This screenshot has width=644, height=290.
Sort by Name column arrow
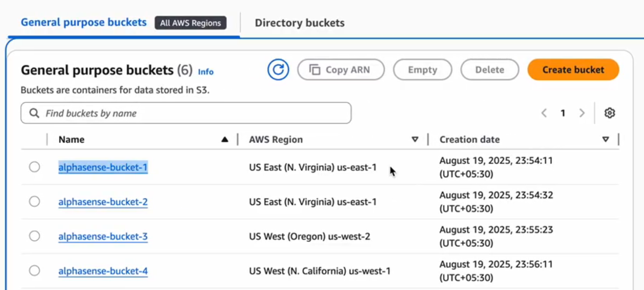pyautogui.click(x=224, y=140)
